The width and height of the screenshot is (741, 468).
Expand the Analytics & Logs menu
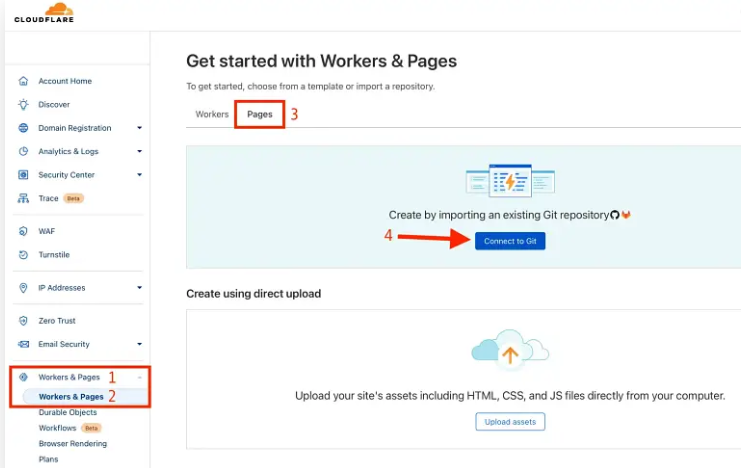139,151
